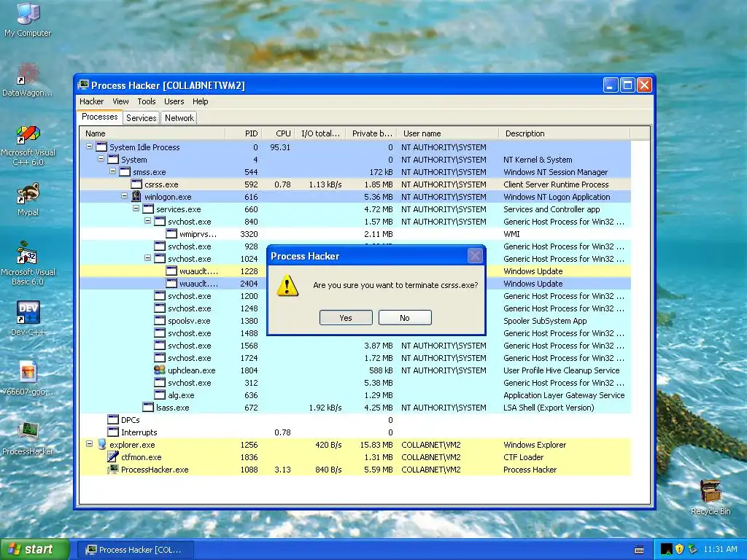
Task: Sort by CPU column header
Action: [x=278, y=133]
